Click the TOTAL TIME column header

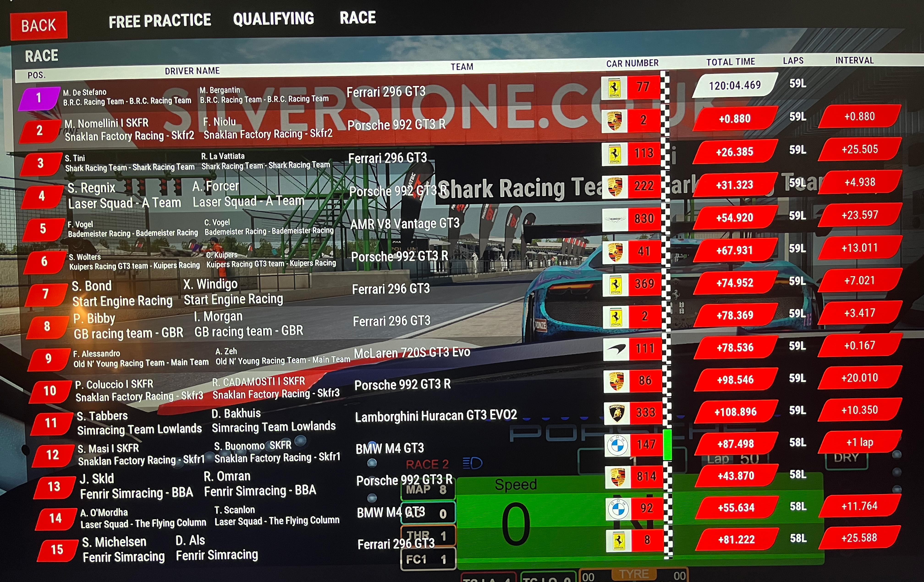click(x=731, y=62)
